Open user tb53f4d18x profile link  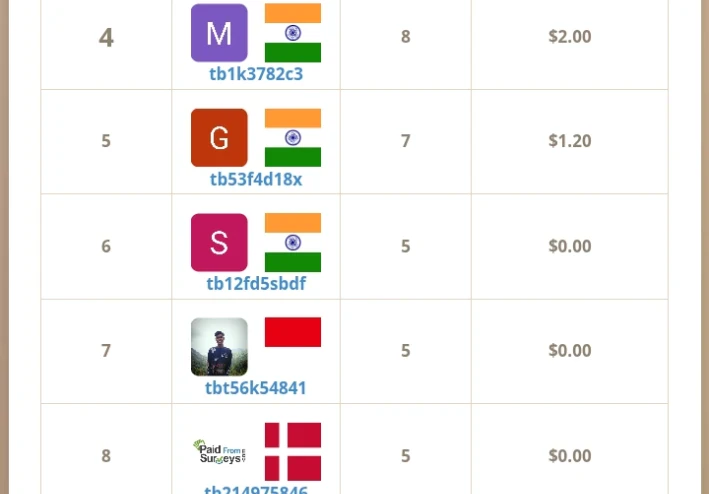pos(256,179)
